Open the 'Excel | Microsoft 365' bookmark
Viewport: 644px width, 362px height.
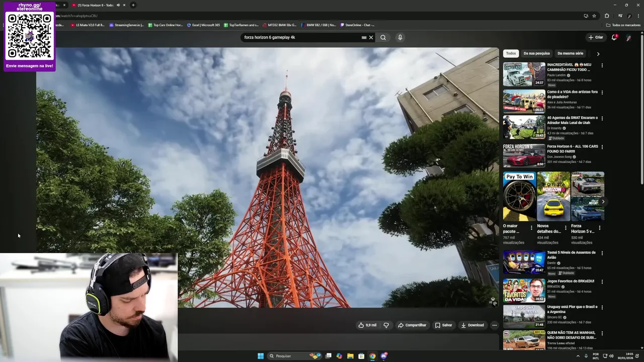pyautogui.click(x=203, y=25)
